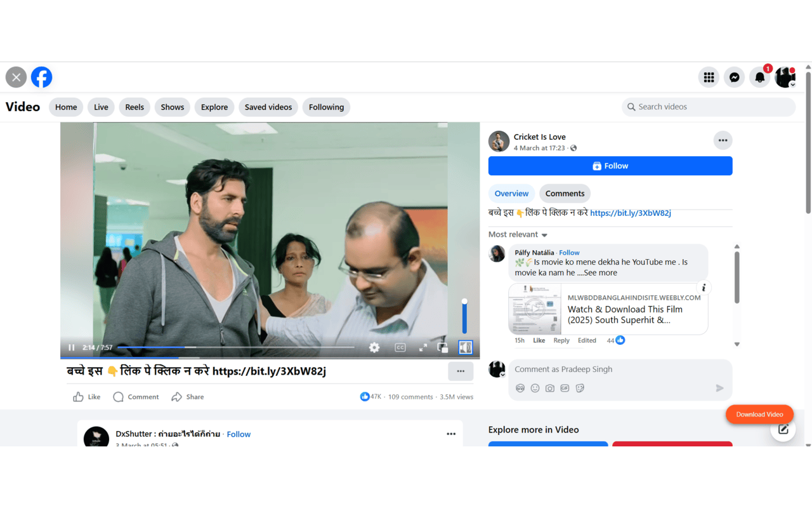The image size is (812, 508).
Task: Open the Shows tab
Action: (x=173, y=107)
